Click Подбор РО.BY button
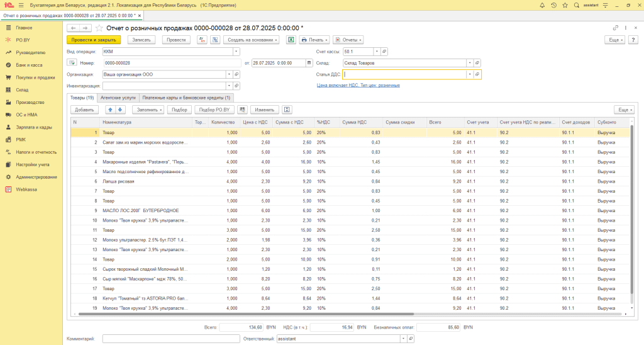The image size is (644, 345). coord(214,110)
